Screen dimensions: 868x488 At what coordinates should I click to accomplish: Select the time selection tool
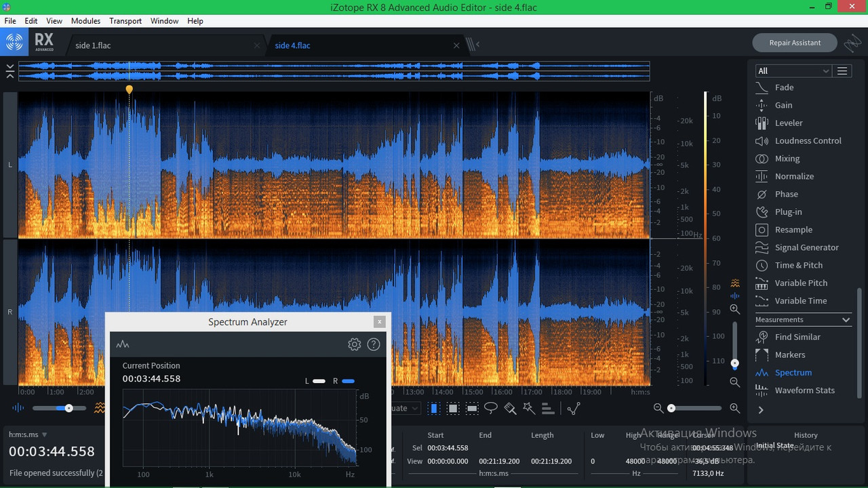click(x=434, y=408)
